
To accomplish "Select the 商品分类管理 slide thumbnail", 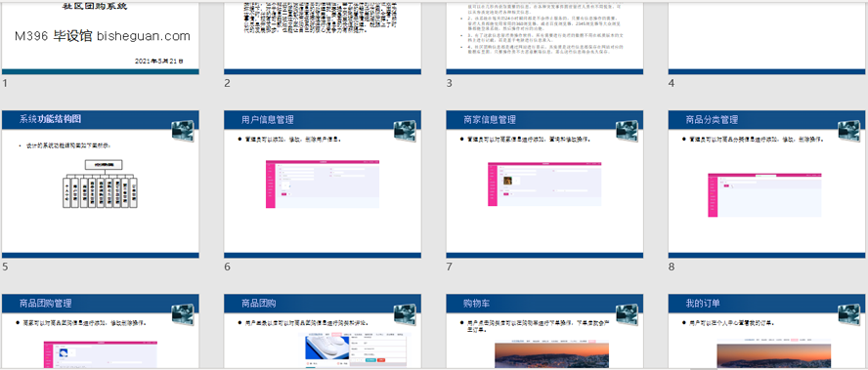I will coord(767,185).
